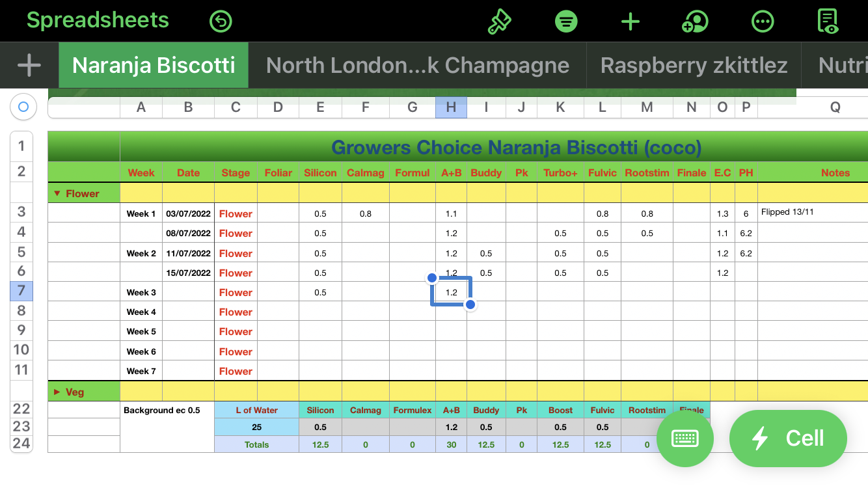
Task: Select column H header
Action: pyautogui.click(x=451, y=108)
